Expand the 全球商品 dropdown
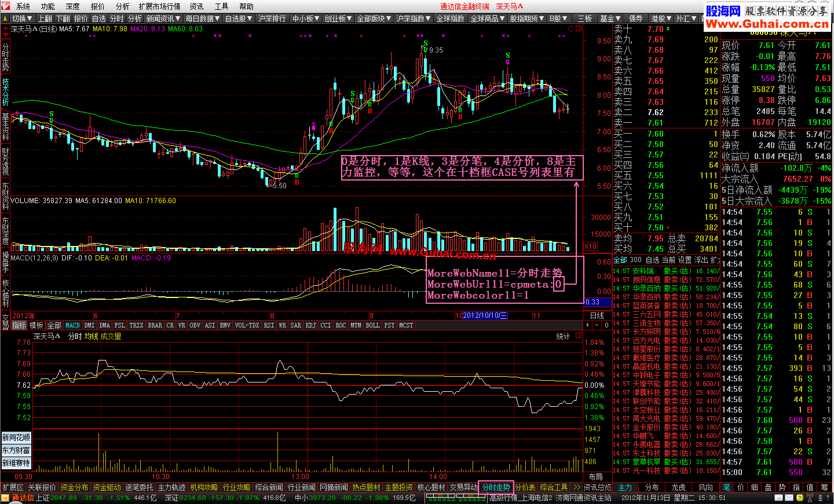The height and width of the screenshot is (504, 834). point(488,19)
